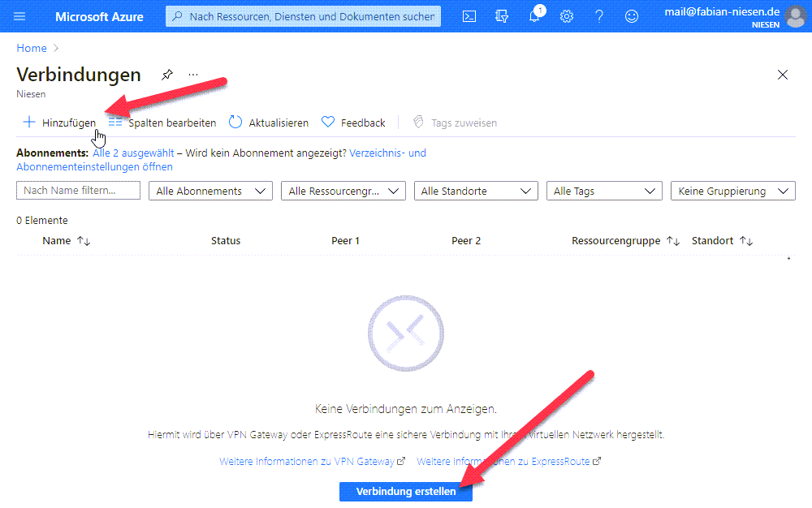Focus the global search box
This screenshot has width=812, height=508.
(304, 16)
